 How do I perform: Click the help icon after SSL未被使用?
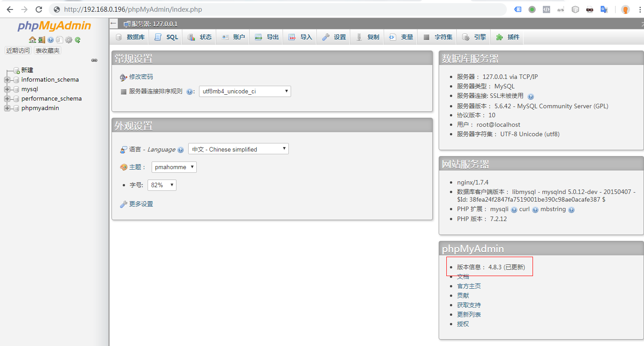point(531,97)
